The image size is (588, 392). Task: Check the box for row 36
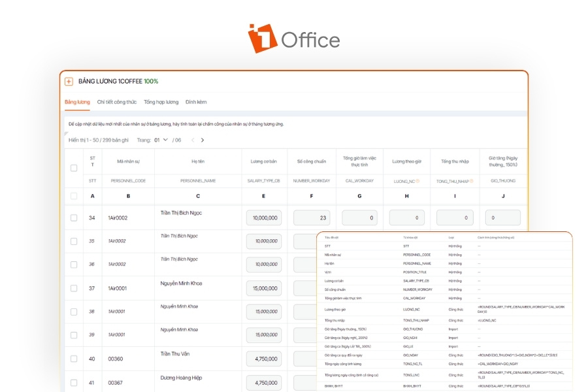click(74, 265)
